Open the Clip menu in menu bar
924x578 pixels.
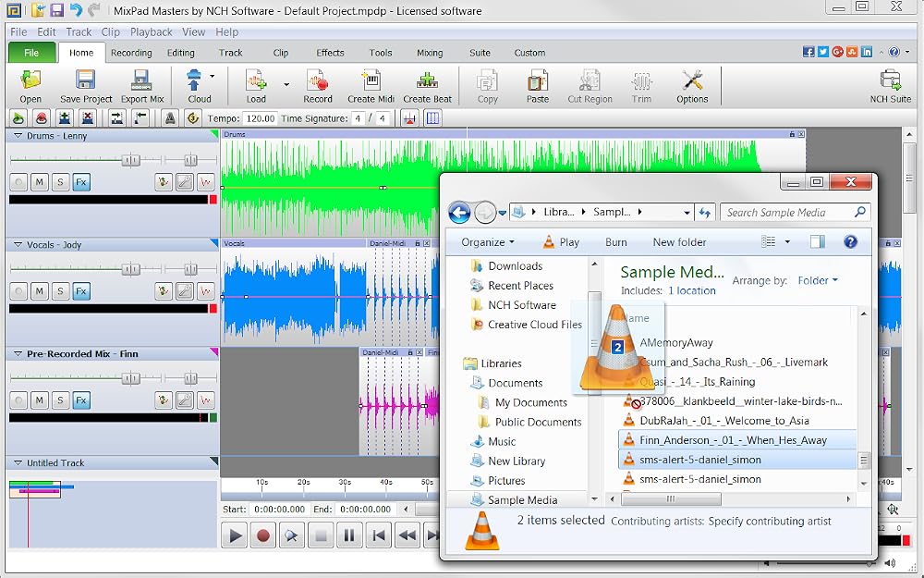click(110, 31)
